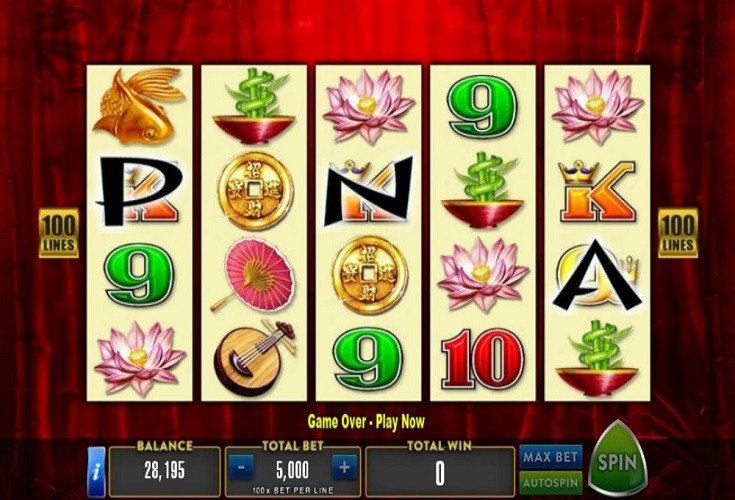The height and width of the screenshot is (500, 735).
Task: Click the golden koi fish symbol
Action: [x=139, y=106]
